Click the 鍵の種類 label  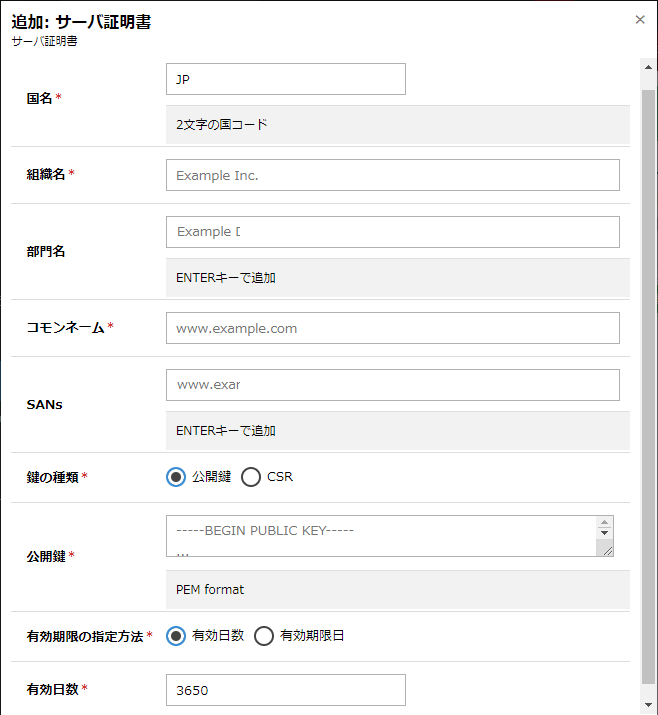[52, 477]
